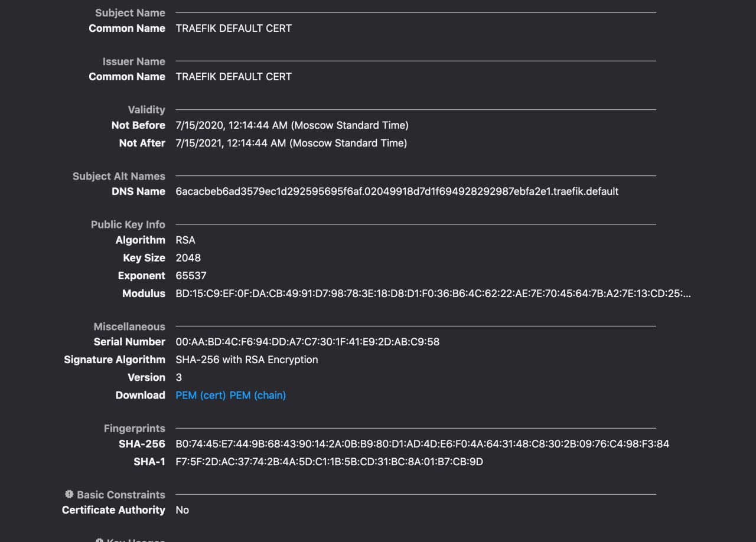756x542 pixels.
Task: Click the Validity section heading
Action: 146,110
